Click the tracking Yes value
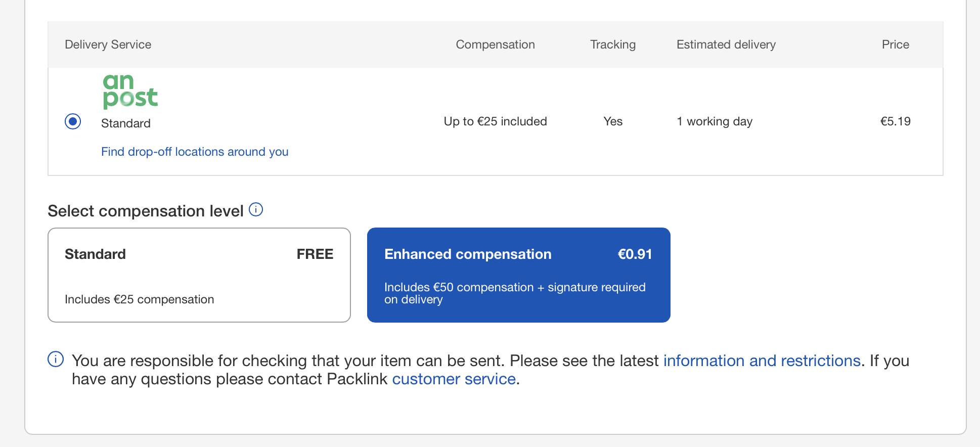The width and height of the screenshot is (980, 447). tap(613, 121)
